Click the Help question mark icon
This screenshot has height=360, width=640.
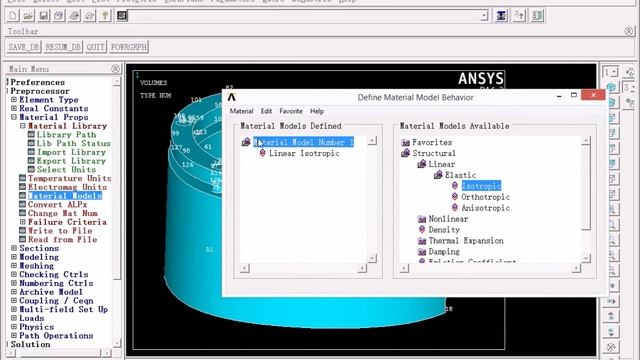pos(105,16)
